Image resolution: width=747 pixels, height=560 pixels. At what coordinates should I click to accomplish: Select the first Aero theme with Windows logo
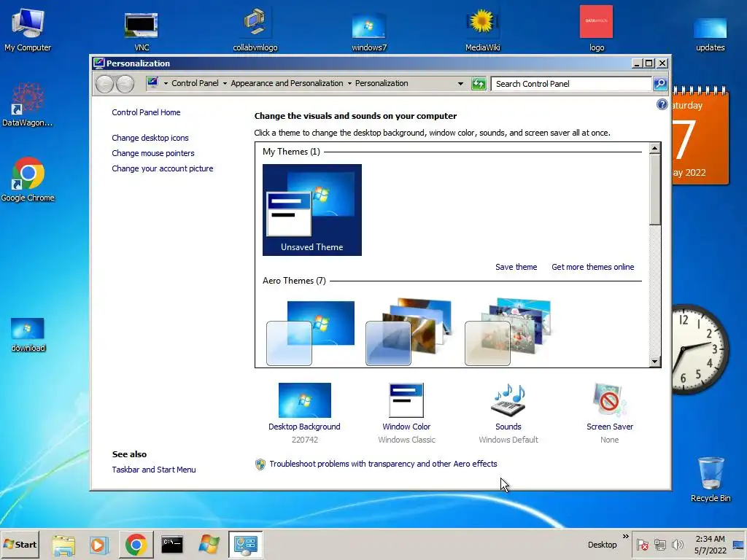[x=310, y=333]
